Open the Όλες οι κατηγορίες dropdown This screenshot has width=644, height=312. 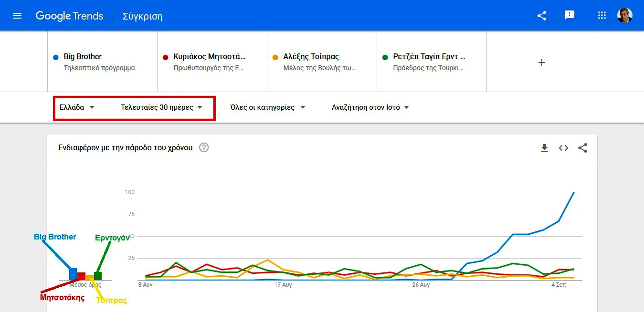point(268,107)
